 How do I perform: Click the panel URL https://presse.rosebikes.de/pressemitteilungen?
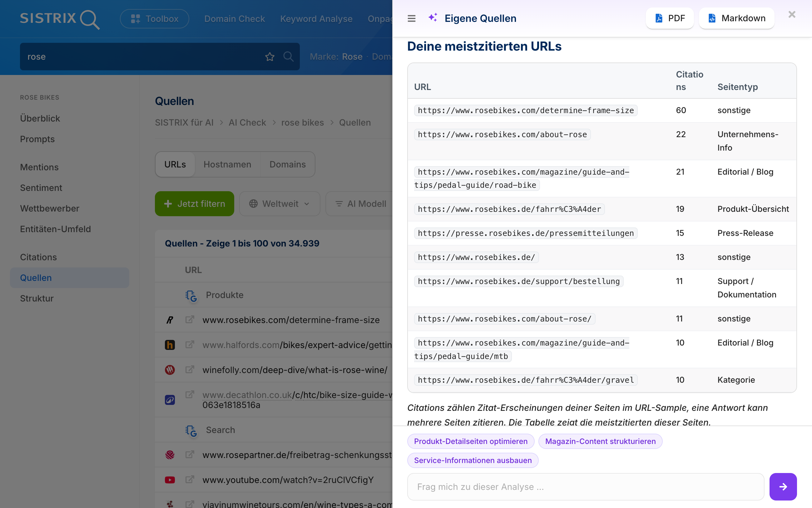tap(526, 233)
